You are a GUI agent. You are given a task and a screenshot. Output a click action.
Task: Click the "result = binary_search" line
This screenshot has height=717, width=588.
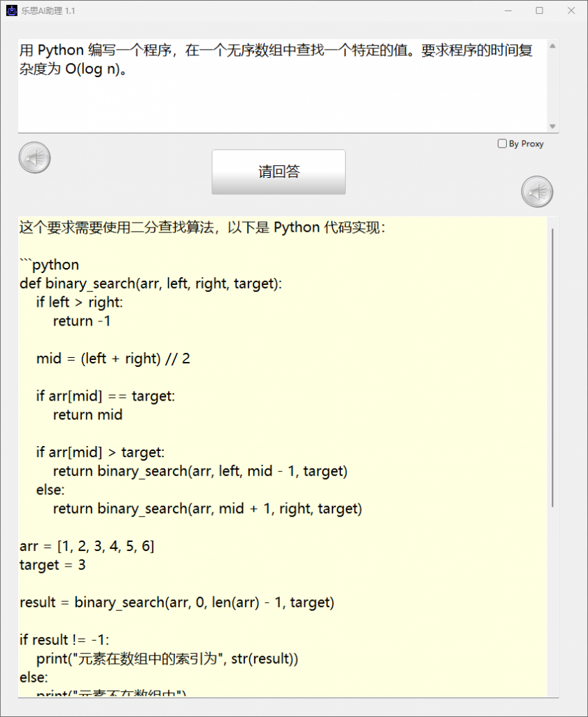[x=176, y=602]
